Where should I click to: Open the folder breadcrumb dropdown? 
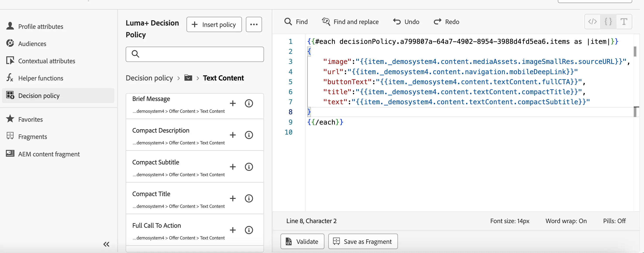(188, 78)
